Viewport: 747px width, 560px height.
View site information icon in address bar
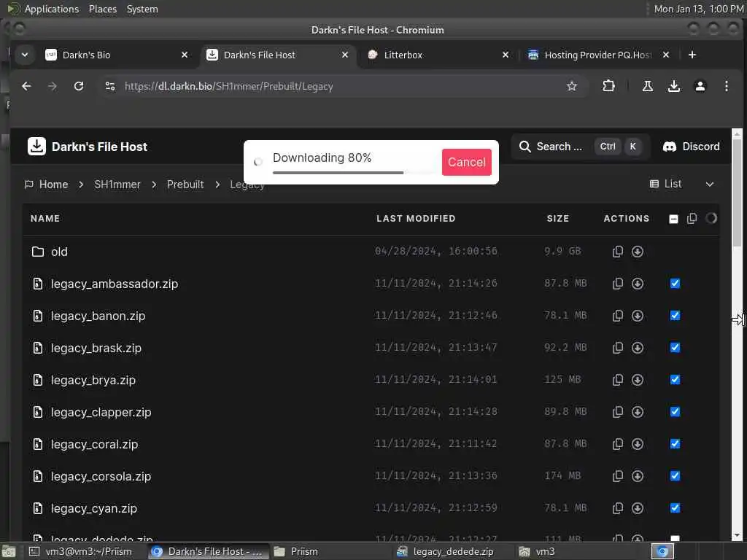[110, 86]
